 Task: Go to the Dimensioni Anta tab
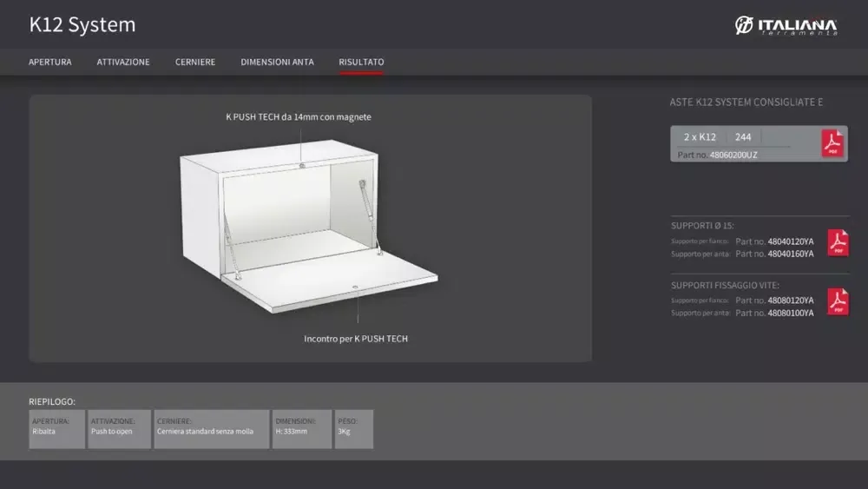pos(277,62)
